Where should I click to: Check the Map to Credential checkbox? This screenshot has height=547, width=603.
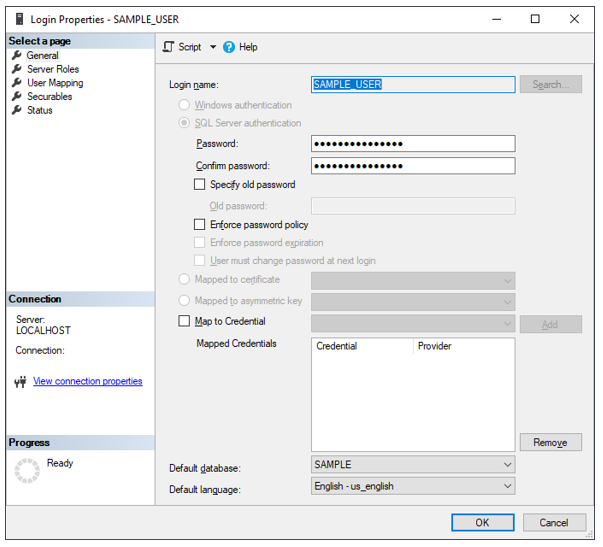(184, 321)
